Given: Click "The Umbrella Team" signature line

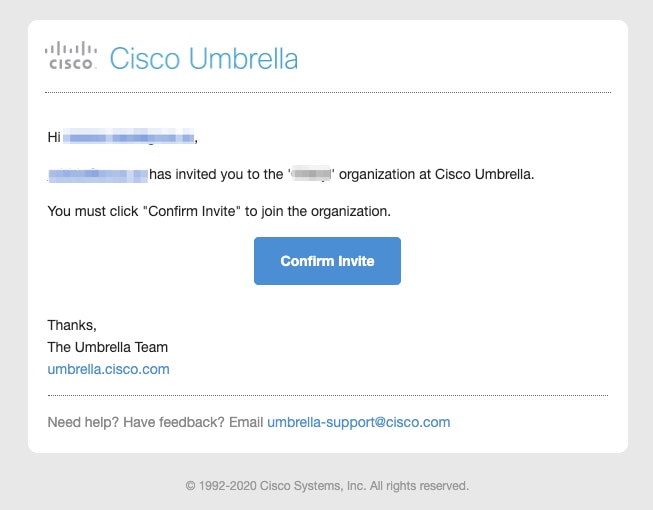Looking at the screenshot, I should 107,347.
